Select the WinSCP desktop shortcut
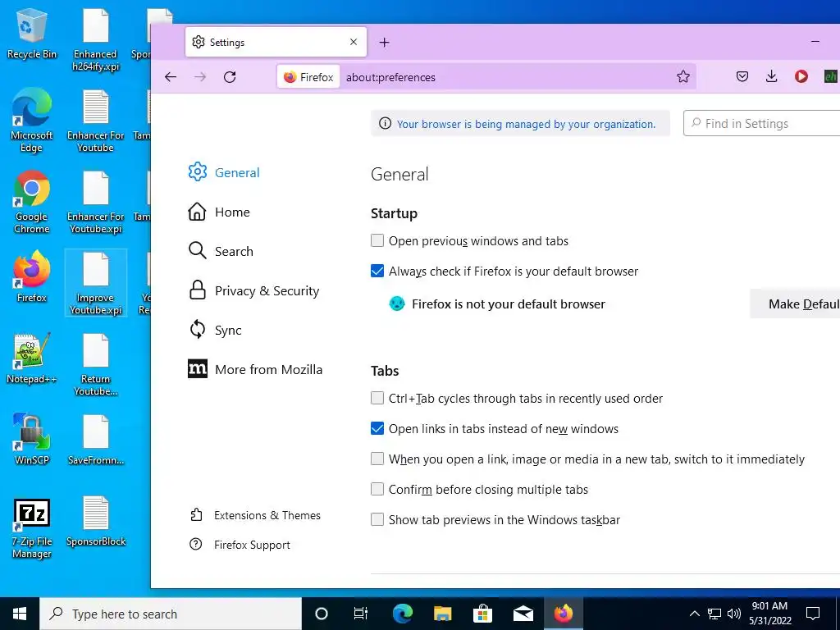Image resolution: width=840 pixels, height=630 pixels. pos(32,440)
